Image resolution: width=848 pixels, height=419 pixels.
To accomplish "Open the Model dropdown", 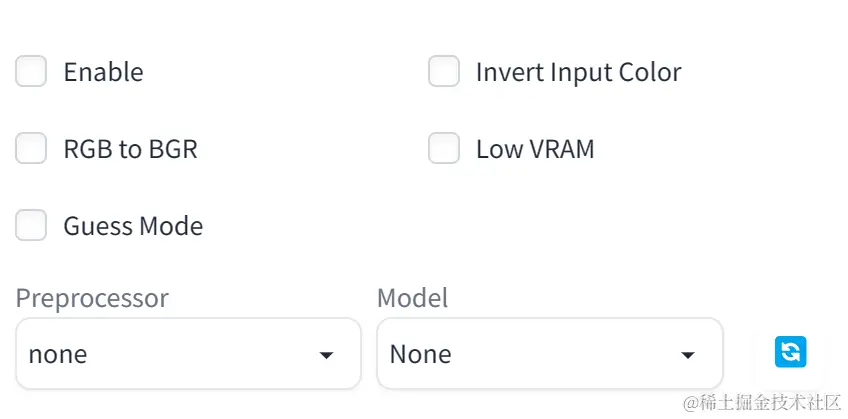I will coord(549,354).
